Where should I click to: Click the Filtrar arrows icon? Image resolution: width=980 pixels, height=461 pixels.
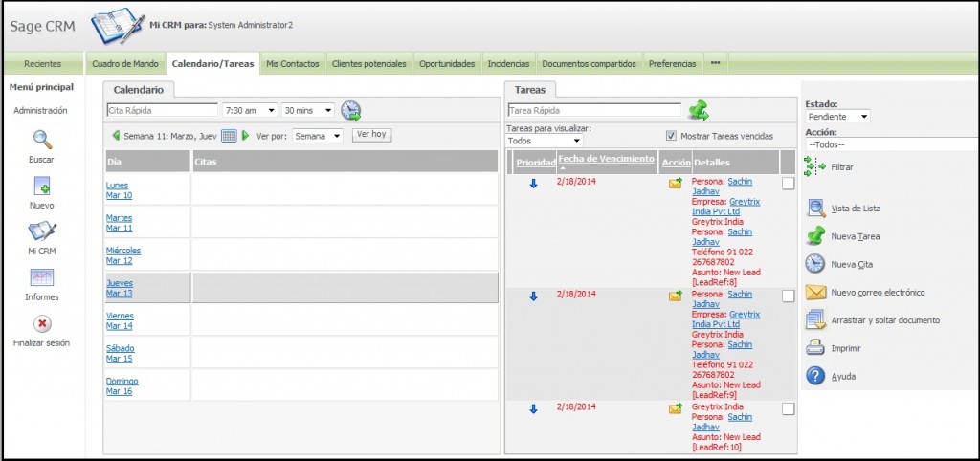pyautogui.click(x=815, y=166)
